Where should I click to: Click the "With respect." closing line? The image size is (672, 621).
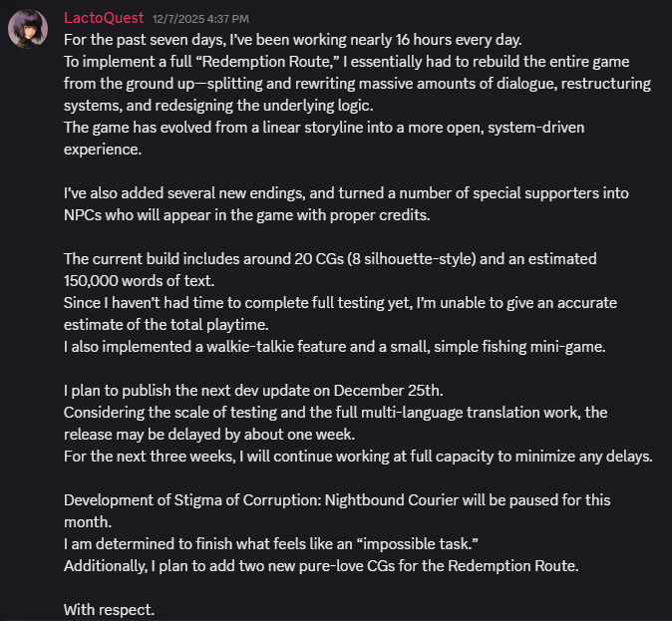click(x=109, y=608)
